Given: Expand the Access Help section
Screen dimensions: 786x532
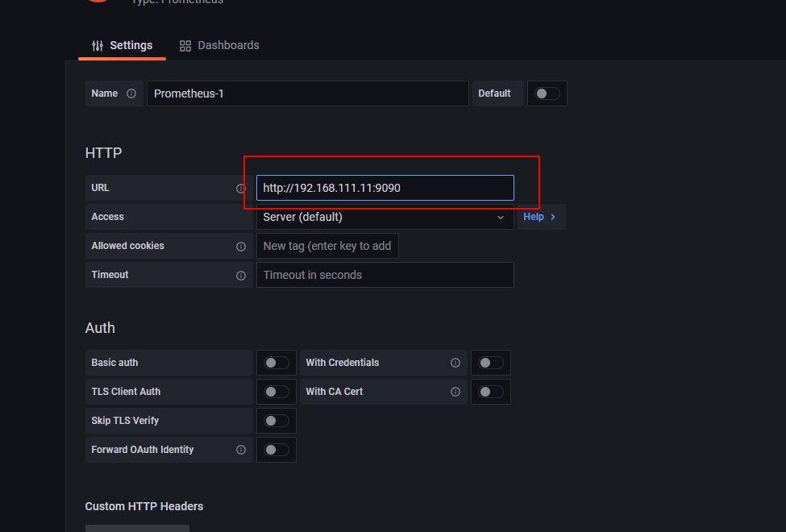Looking at the screenshot, I should tap(540, 217).
